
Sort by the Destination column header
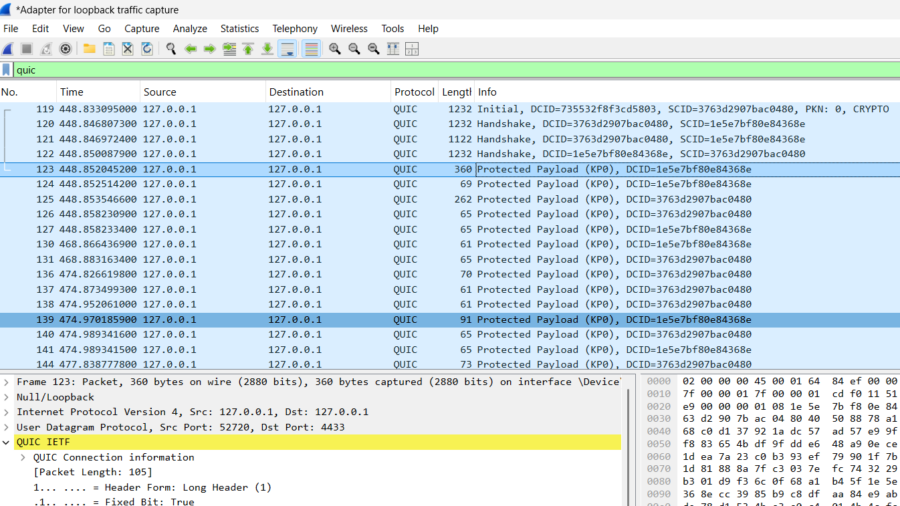pos(328,92)
